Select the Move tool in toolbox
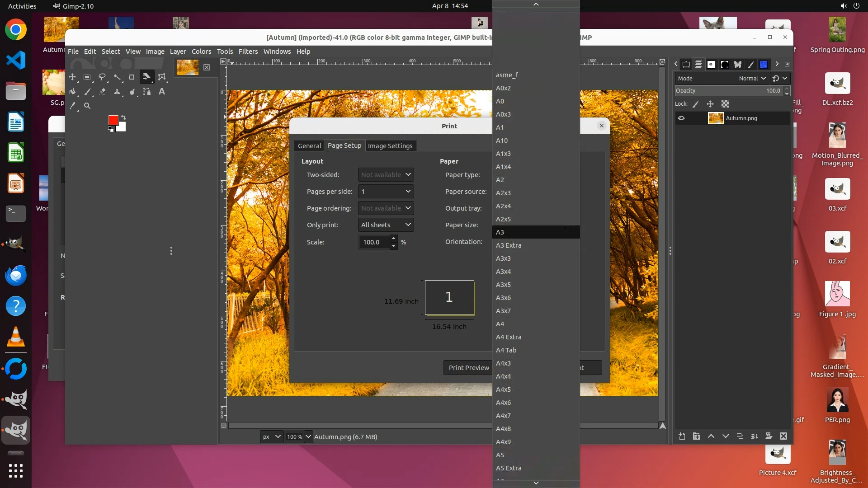 coord(72,77)
